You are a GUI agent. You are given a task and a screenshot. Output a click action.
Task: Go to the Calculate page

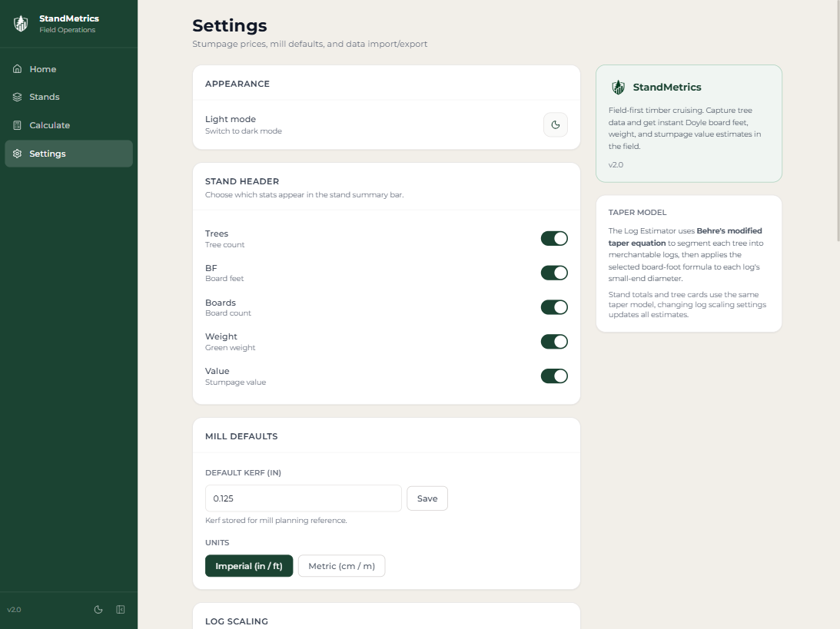point(49,125)
